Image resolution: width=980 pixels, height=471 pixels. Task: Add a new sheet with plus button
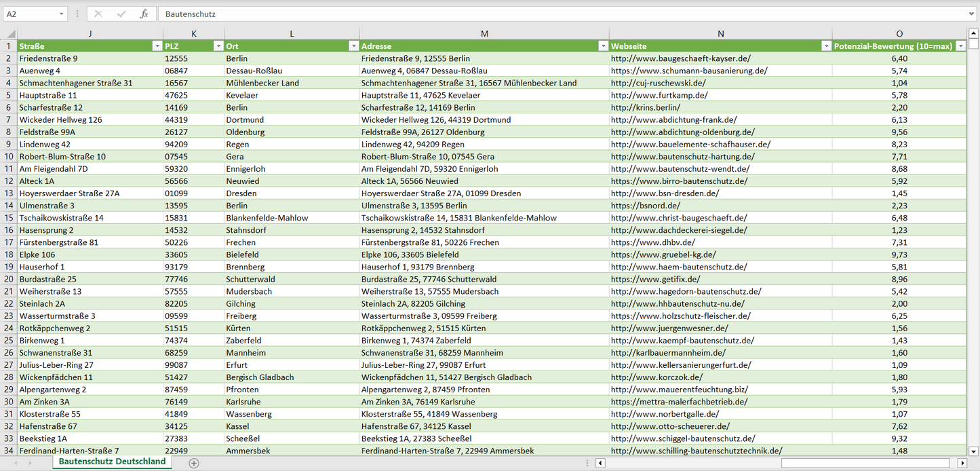tap(194, 463)
